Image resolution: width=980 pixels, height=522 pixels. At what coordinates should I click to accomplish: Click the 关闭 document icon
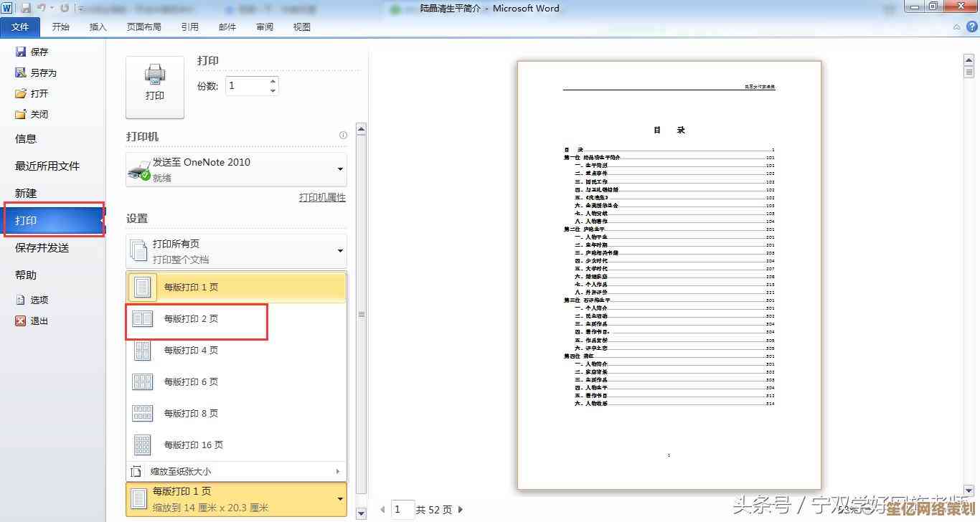[x=21, y=114]
